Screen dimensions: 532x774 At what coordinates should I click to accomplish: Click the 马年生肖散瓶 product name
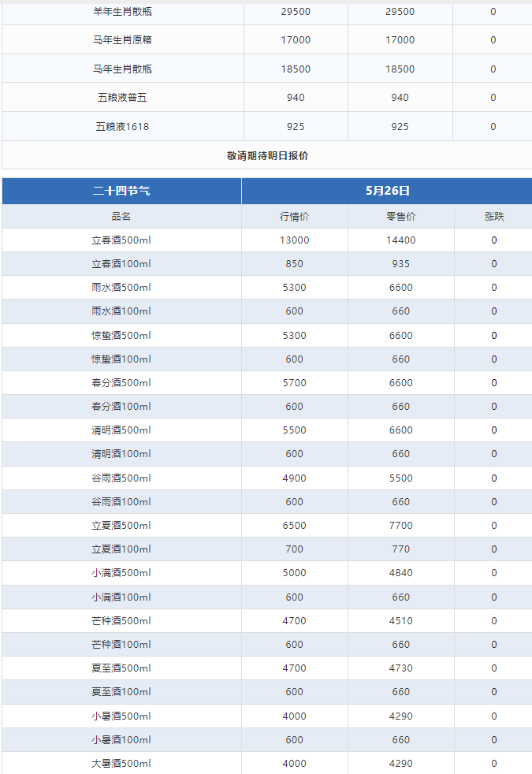click(122, 69)
